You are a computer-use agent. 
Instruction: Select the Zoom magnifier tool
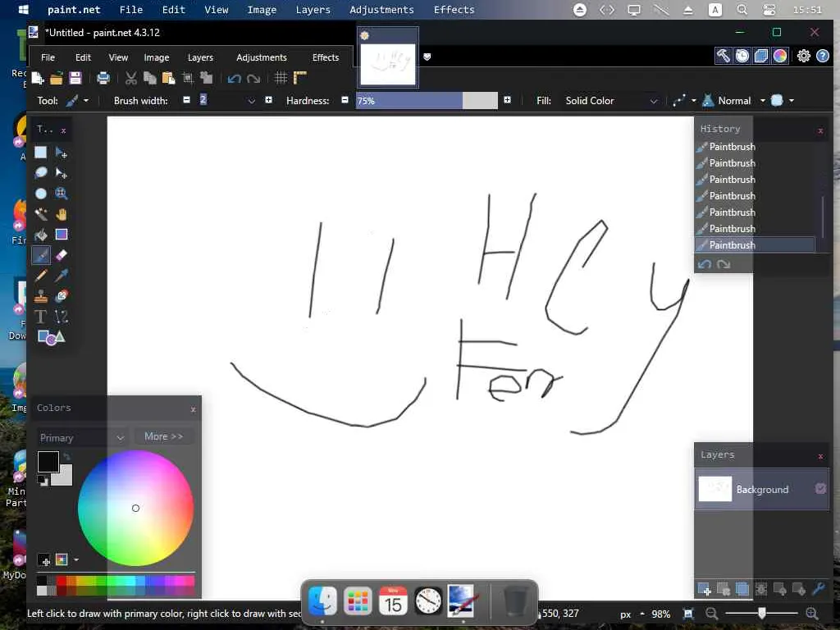(x=61, y=194)
